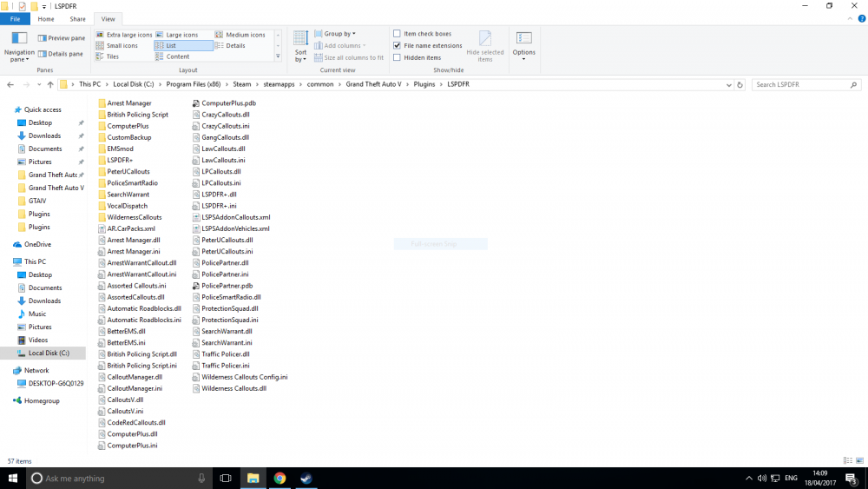Viewport: 868px width, 489px height.
Task: Navigate to steamapps breadcrumb
Action: [279, 84]
